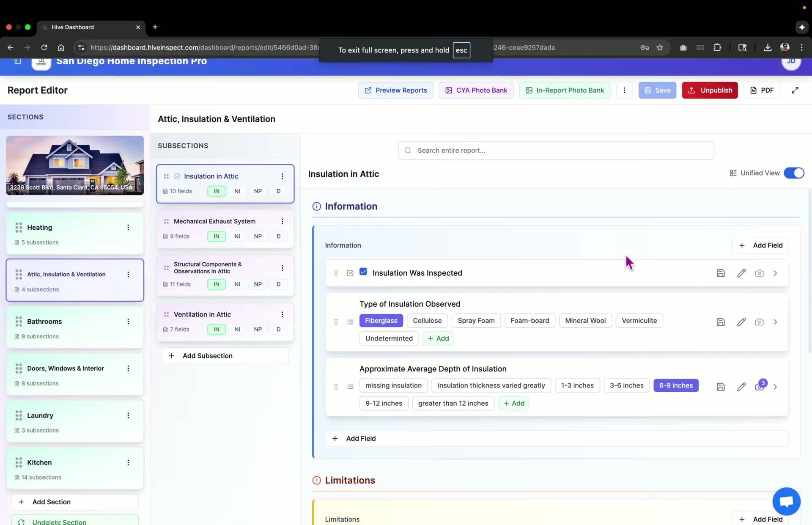Viewport: 812px width, 525px height.
Task: Click pencil edit icon for Insulation Was Inspected
Action: [741, 273]
